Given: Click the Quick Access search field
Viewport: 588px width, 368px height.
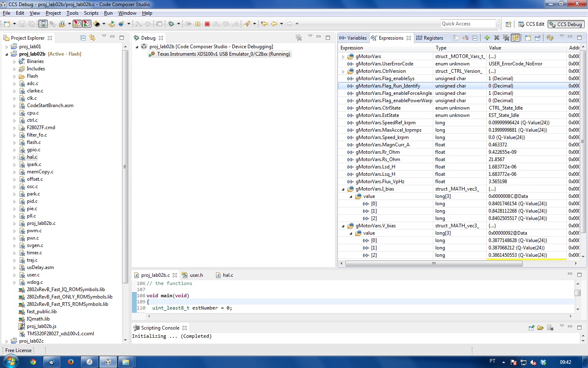Looking at the screenshot, I should [468, 24].
